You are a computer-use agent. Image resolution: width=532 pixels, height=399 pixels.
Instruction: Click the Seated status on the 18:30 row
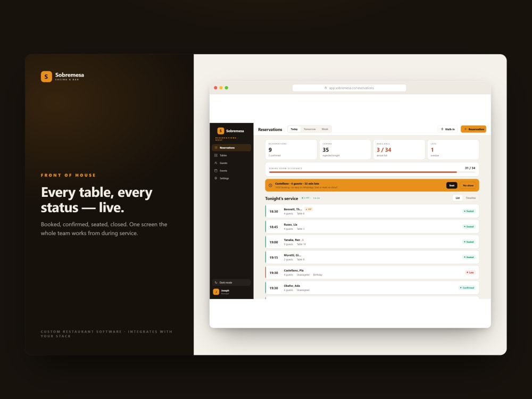469,211
